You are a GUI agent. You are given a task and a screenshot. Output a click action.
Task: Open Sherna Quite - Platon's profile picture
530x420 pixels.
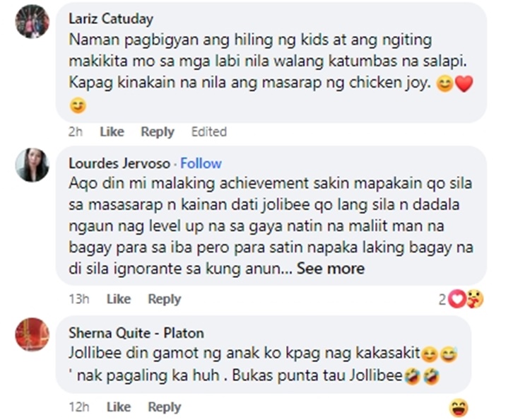tap(33, 334)
